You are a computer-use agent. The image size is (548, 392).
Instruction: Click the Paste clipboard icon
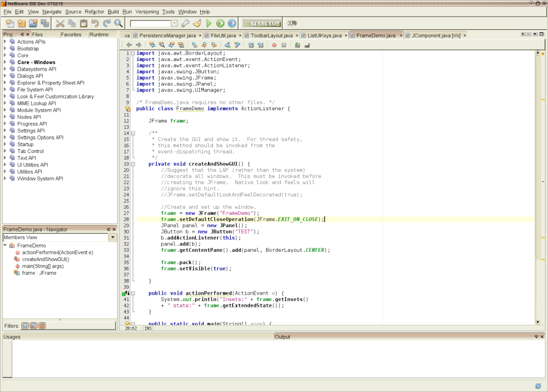coord(83,24)
